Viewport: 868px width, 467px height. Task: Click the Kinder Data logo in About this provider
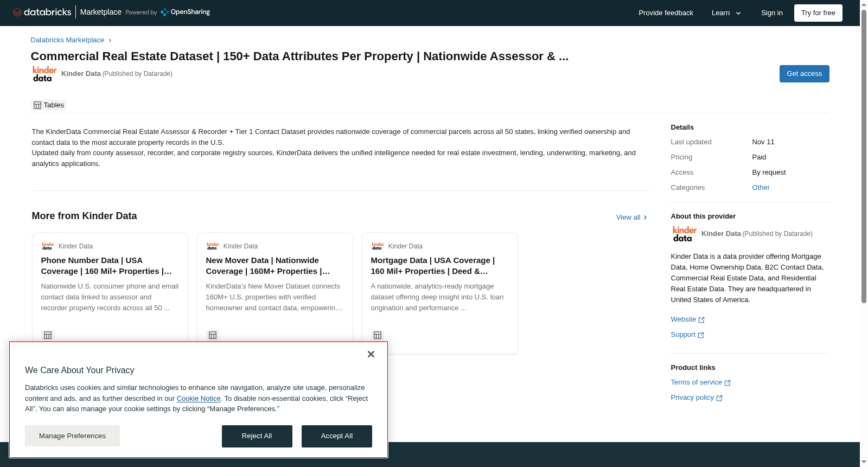(684, 234)
